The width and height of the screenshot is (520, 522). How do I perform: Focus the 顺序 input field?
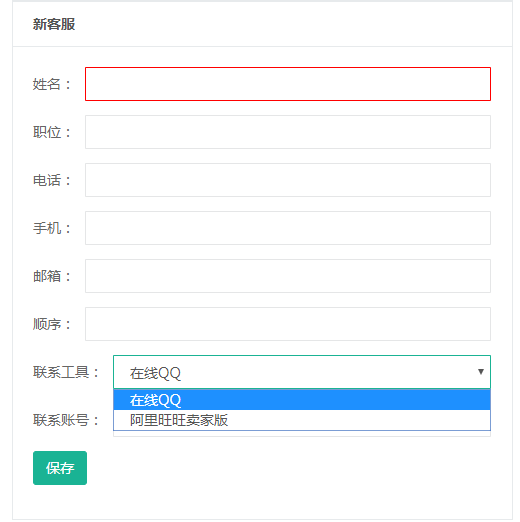pyautogui.click(x=288, y=324)
